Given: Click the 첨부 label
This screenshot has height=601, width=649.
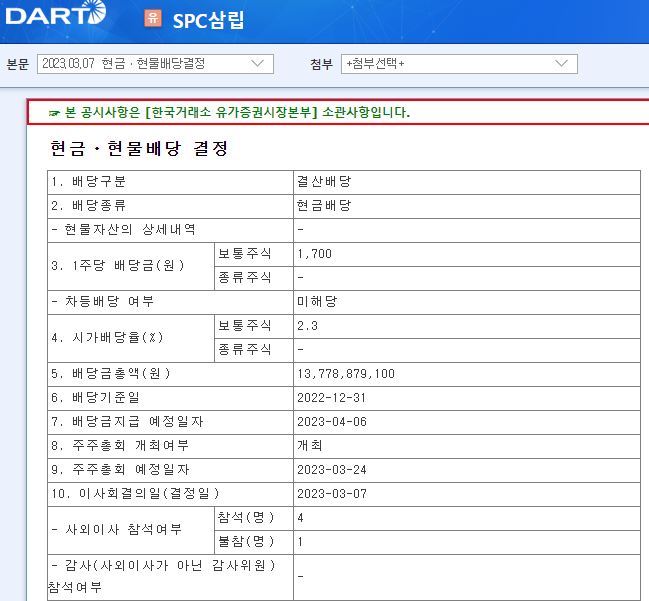Looking at the screenshot, I should pyautogui.click(x=322, y=65).
